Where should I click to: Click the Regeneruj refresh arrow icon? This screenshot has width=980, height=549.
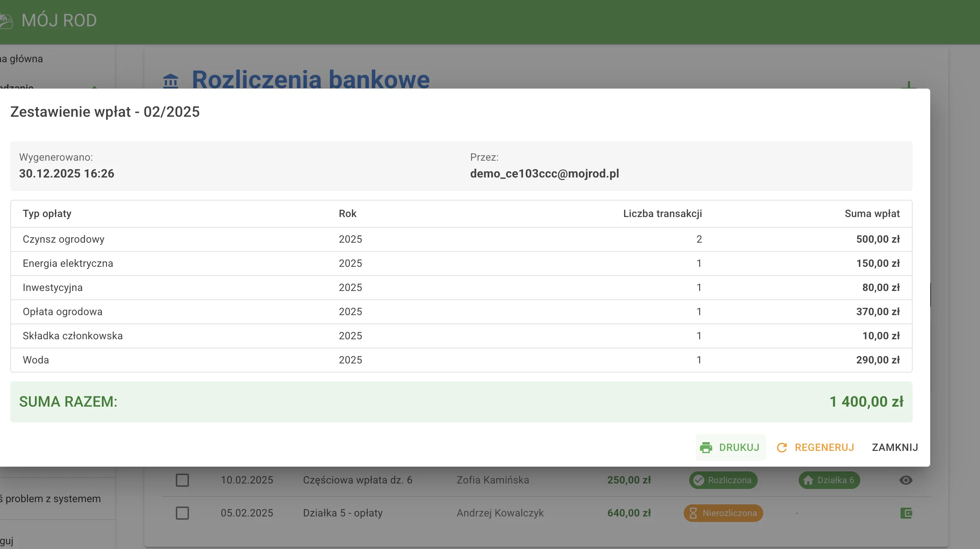pyautogui.click(x=782, y=448)
